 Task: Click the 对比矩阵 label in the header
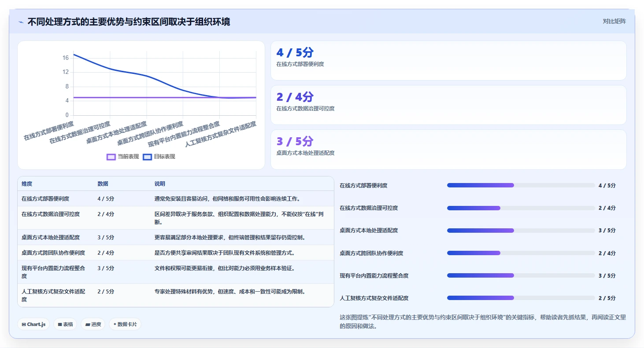pos(614,21)
